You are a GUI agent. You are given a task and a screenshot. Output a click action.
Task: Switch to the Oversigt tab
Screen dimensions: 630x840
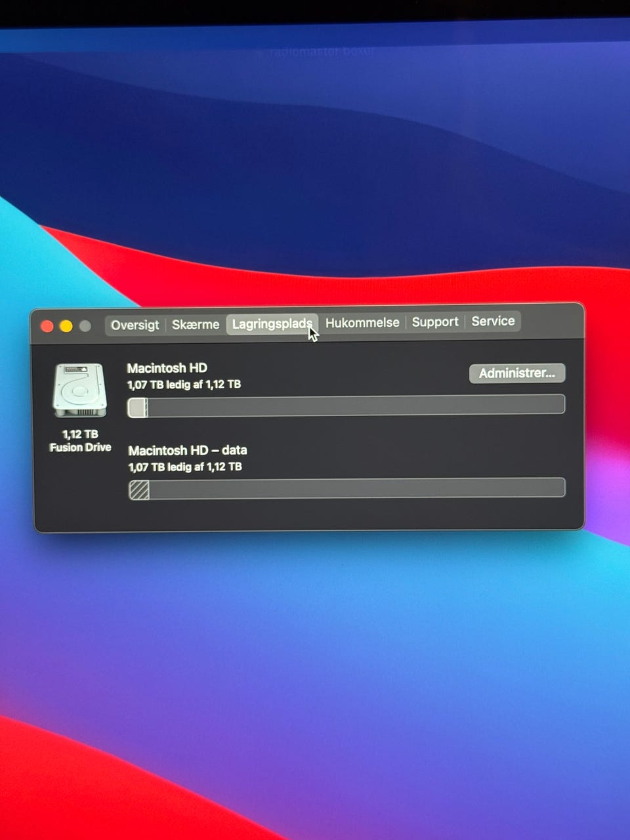[x=135, y=325]
